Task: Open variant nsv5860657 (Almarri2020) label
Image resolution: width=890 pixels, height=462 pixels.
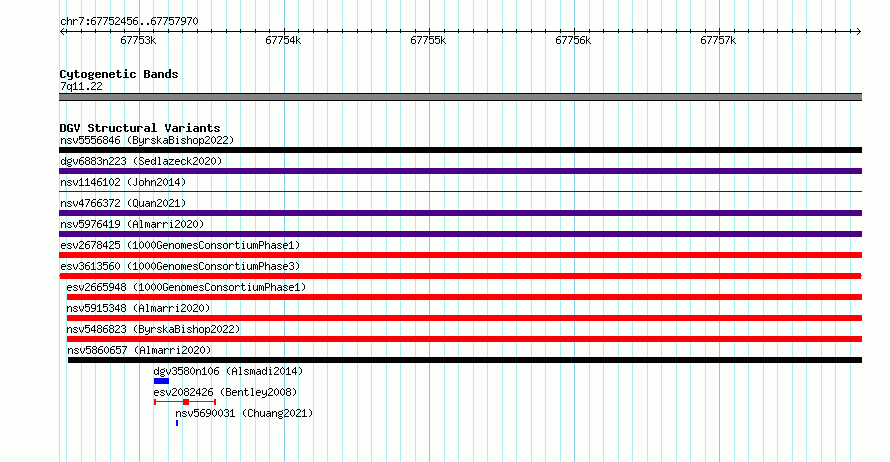Action: (x=139, y=350)
